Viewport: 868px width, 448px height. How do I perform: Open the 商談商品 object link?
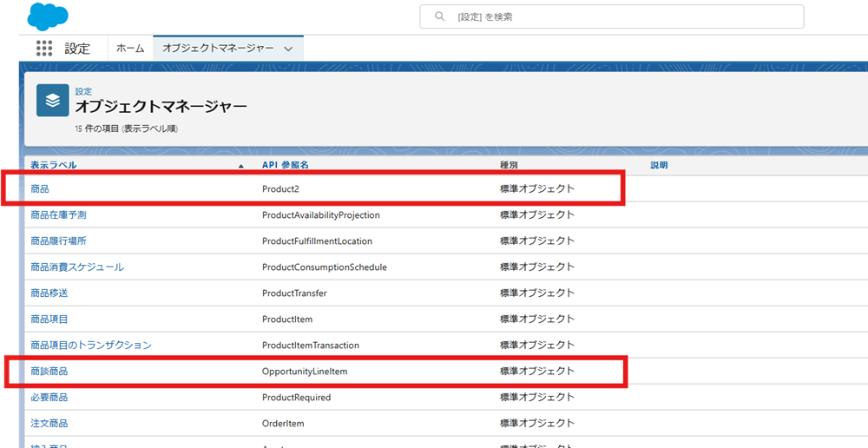pos(49,371)
